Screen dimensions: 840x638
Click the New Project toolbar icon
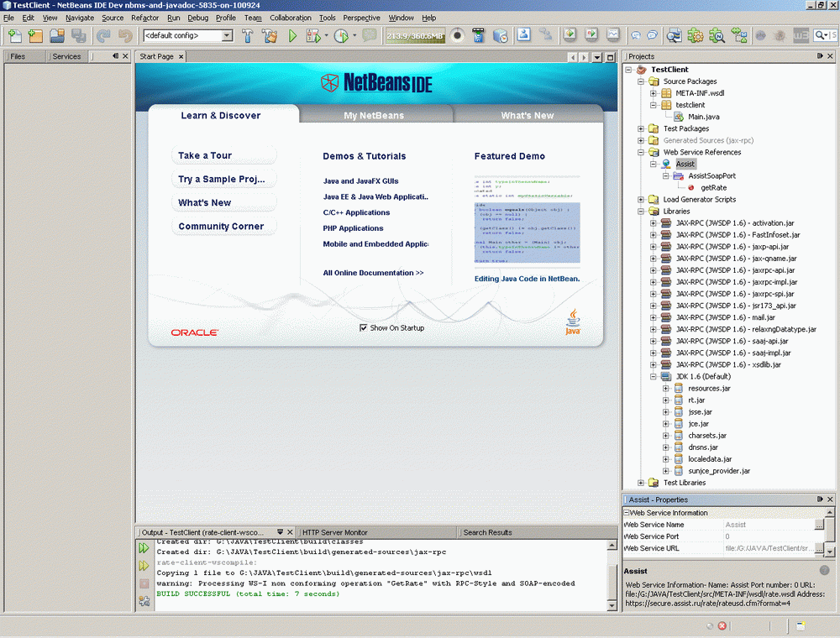point(35,36)
